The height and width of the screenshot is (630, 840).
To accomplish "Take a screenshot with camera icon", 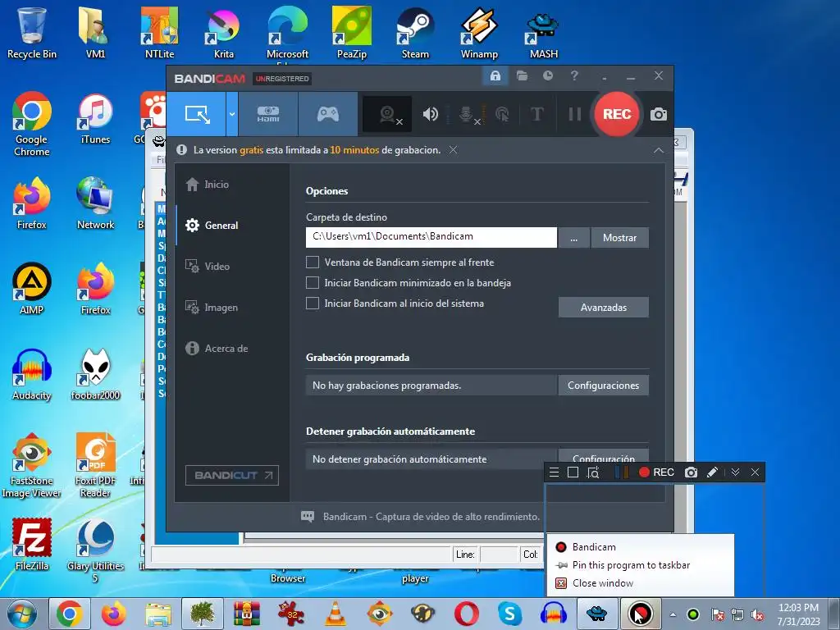I will click(x=659, y=114).
